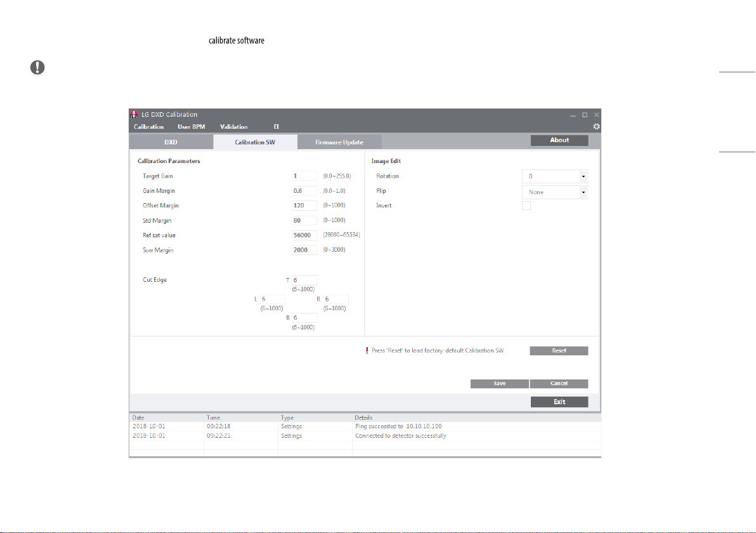Switch to the DXD tab
The image size is (756, 533).
click(171, 141)
